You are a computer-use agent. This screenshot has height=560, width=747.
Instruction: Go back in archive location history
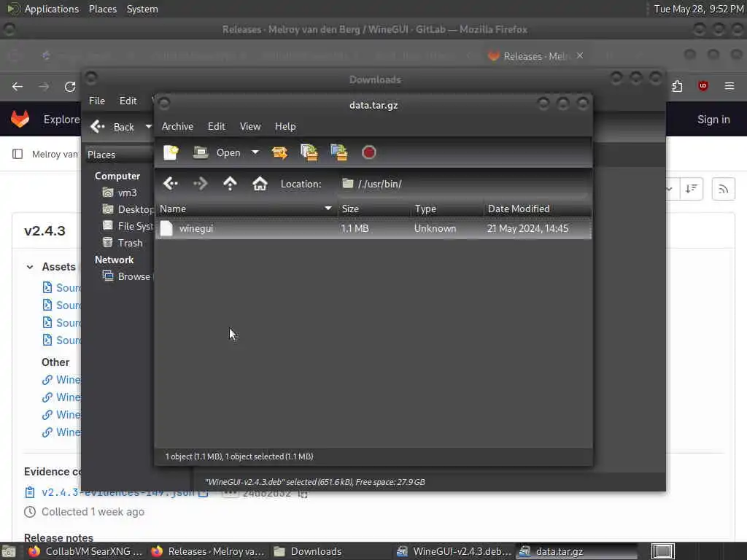click(171, 183)
